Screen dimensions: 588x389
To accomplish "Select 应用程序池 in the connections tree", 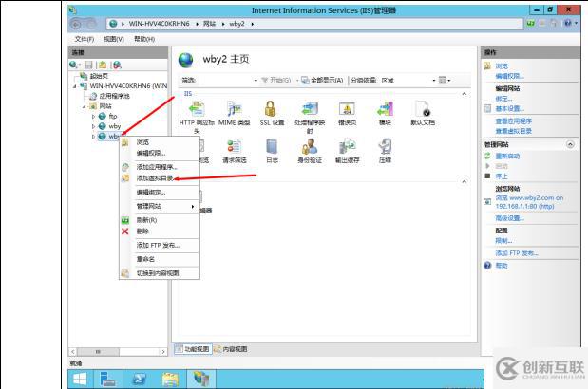I will tap(114, 96).
